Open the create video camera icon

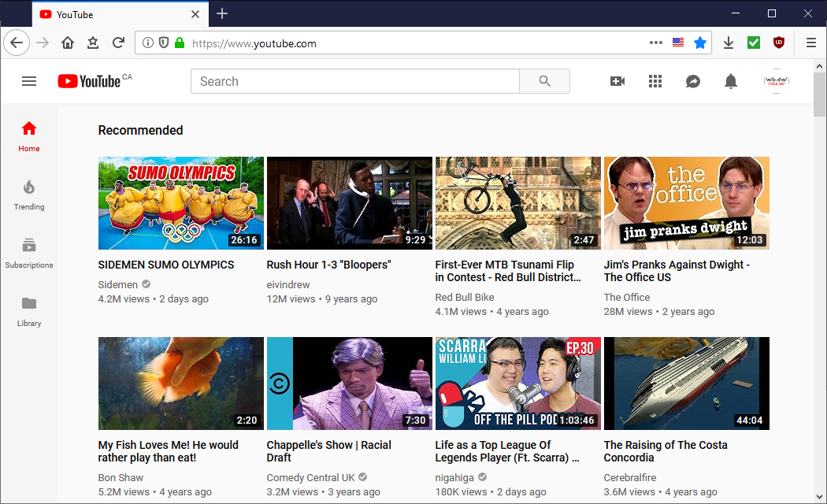coord(617,81)
